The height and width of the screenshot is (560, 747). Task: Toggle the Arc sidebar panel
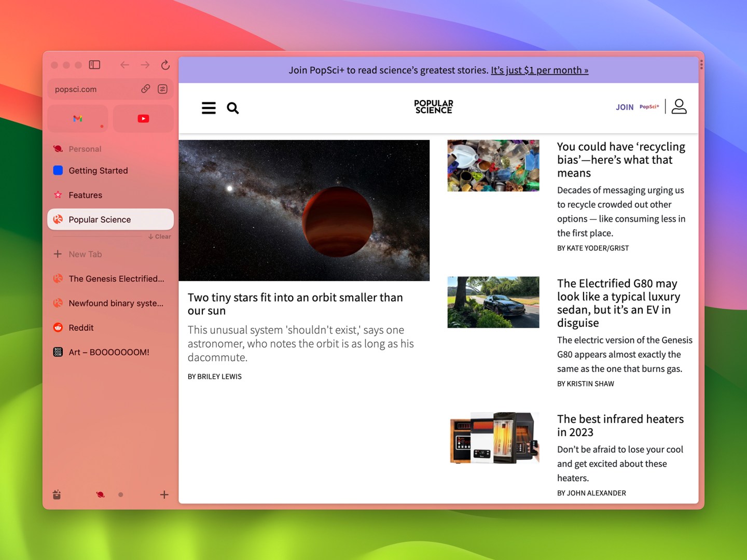point(94,65)
